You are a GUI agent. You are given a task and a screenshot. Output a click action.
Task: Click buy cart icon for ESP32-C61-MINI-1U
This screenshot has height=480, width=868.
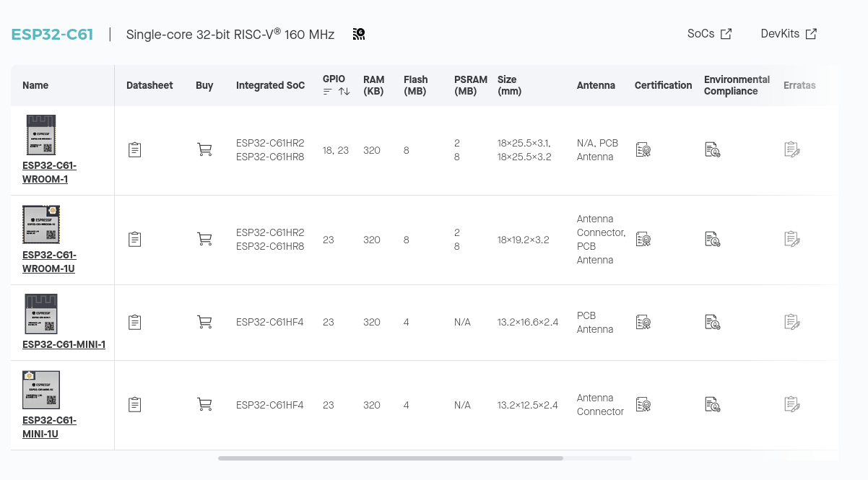204,404
